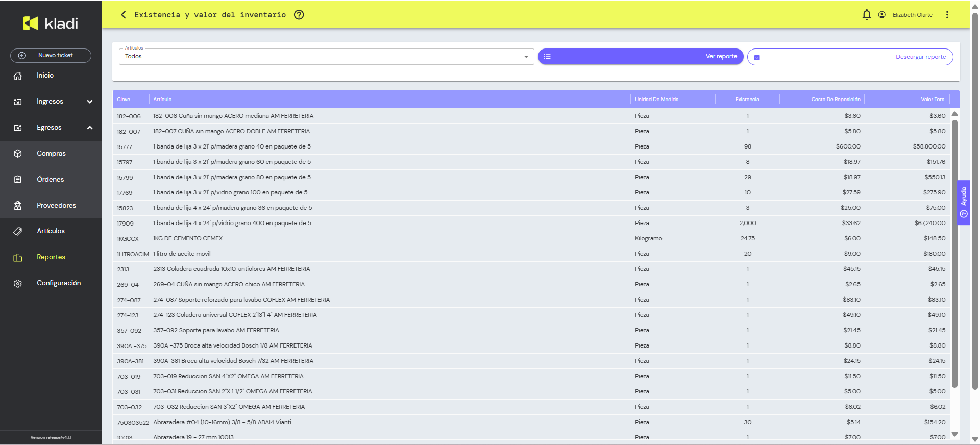Sort by Existencia column header

[x=747, y=100]
